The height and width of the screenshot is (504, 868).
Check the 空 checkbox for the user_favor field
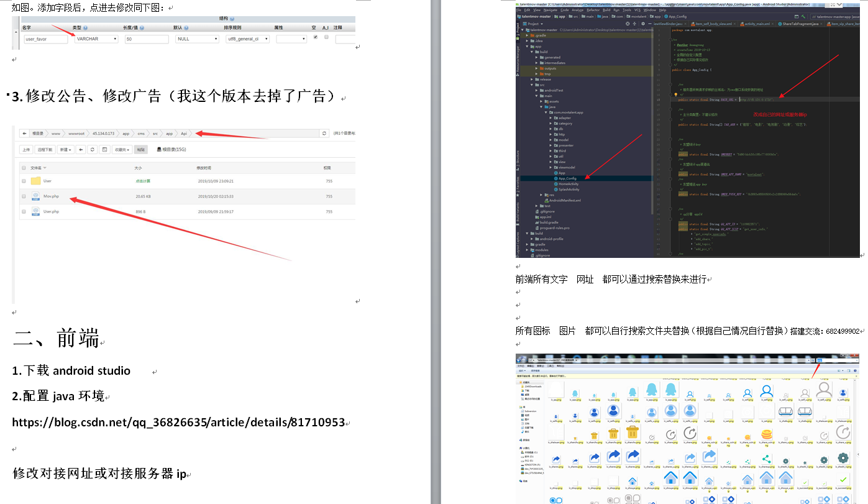pyautogui.click(x=316, y=36)
